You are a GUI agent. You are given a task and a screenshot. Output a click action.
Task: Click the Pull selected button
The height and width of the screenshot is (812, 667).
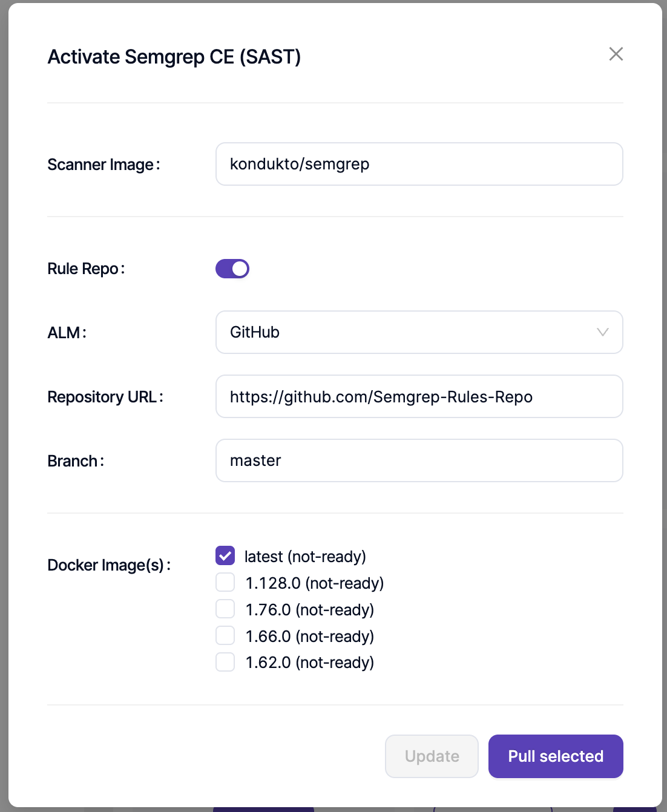pyautogui.click(x=555, y=756)
